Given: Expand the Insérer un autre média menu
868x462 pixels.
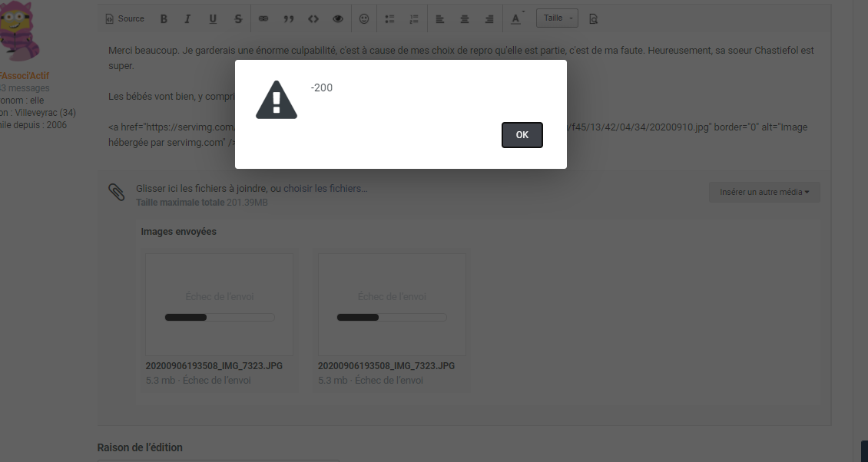Looking at the screenshot, I should click(764, 192).
